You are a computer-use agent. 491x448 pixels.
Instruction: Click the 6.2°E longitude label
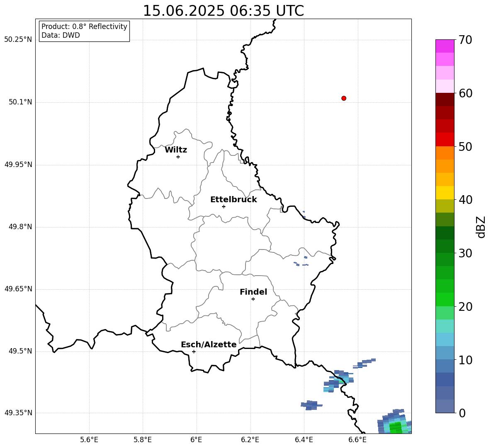(250, 440)
